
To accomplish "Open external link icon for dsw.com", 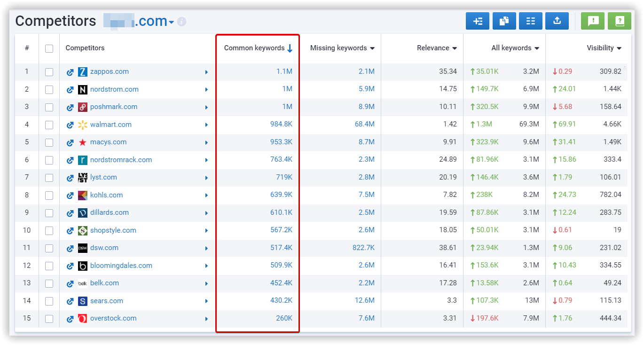I will [x=70, y=249].
